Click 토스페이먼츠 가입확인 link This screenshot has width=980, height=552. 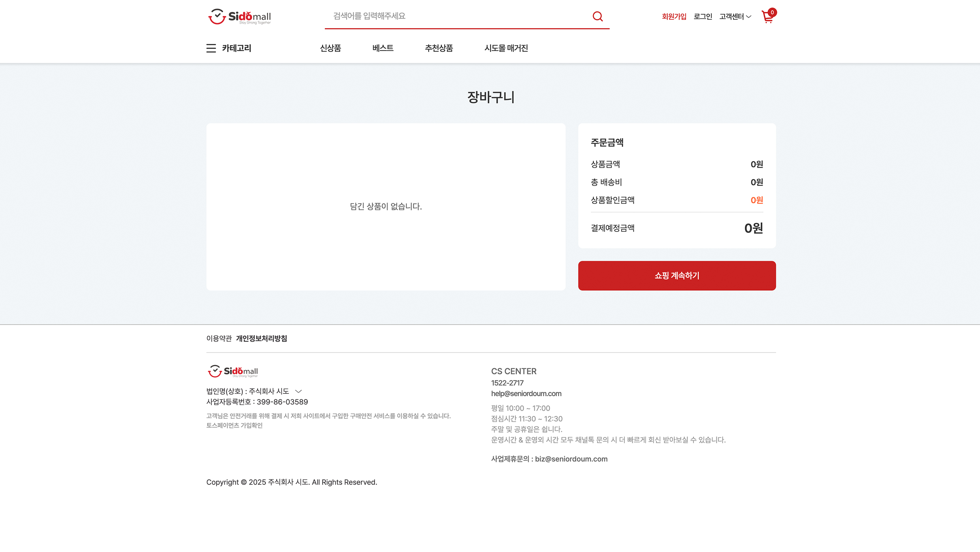234,425
